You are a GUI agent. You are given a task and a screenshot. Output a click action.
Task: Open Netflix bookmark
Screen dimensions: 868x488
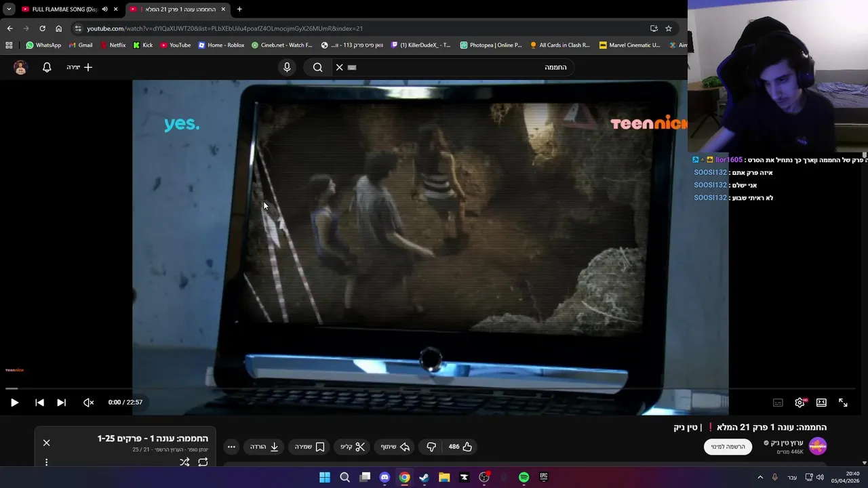[x=113, y=45]
